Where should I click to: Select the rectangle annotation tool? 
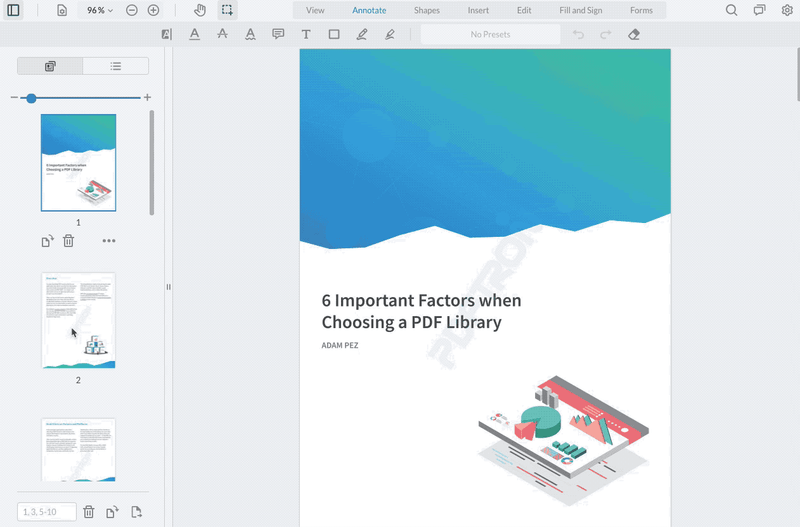334,34
